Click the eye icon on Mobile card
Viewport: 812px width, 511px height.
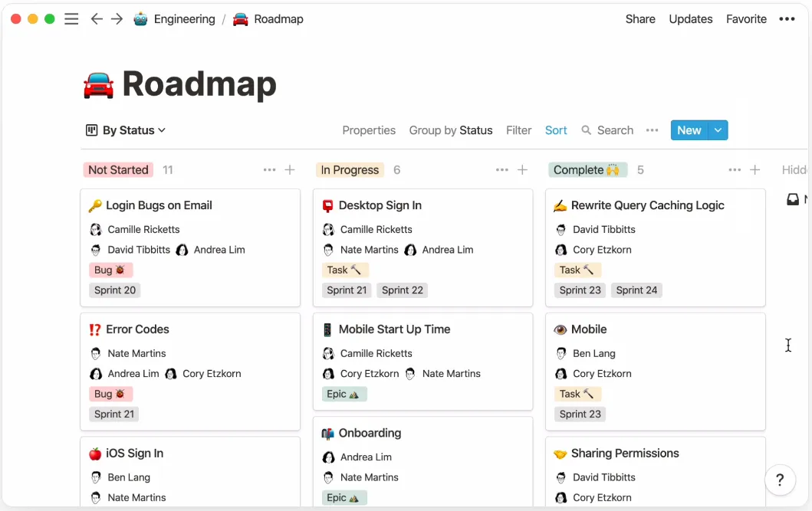pyautogui.click(x=561, y=329)
